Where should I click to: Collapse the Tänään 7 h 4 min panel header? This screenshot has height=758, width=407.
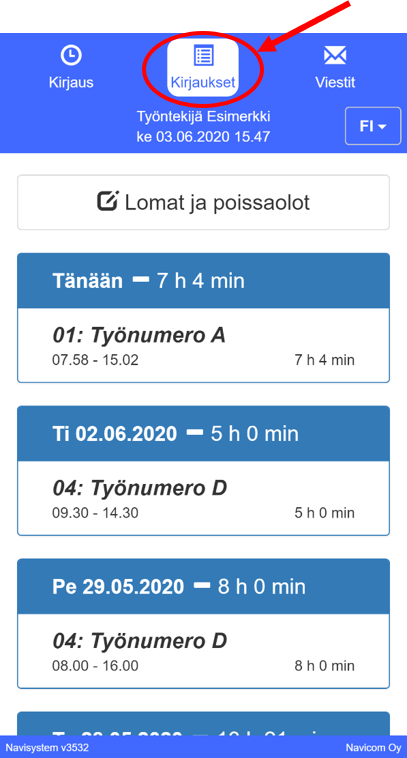coord(204,280)
